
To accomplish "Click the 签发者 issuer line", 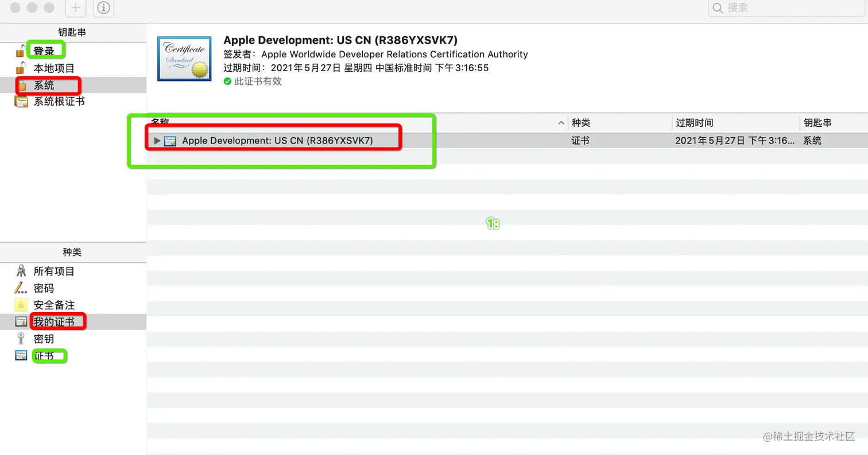I will (375, 55).
